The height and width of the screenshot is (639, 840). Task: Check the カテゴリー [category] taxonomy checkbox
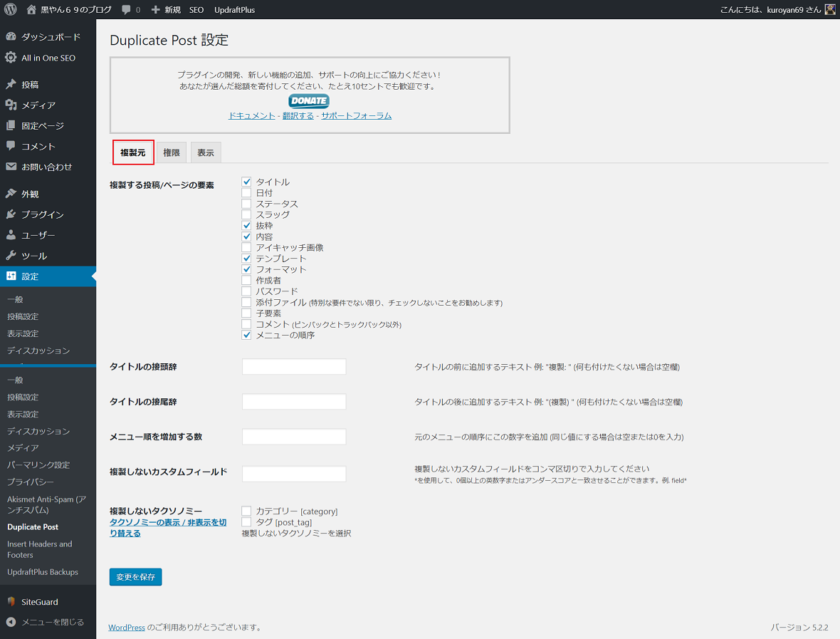click(246, 511)
